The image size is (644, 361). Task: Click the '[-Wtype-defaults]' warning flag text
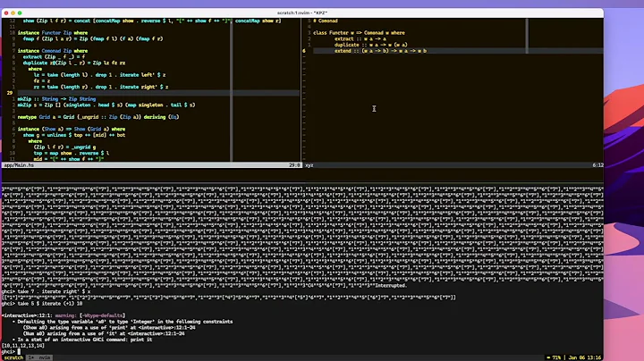click(102, 315)
